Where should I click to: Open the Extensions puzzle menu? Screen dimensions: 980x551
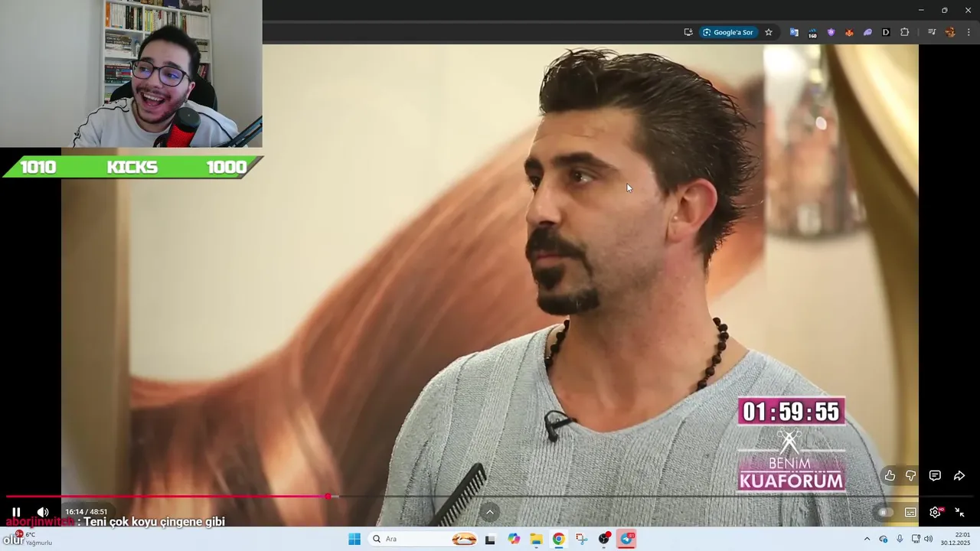[x=905, y=32]
